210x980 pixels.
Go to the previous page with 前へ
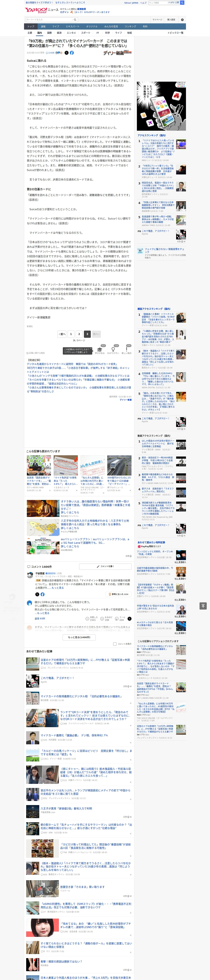[x=62, y=334]
